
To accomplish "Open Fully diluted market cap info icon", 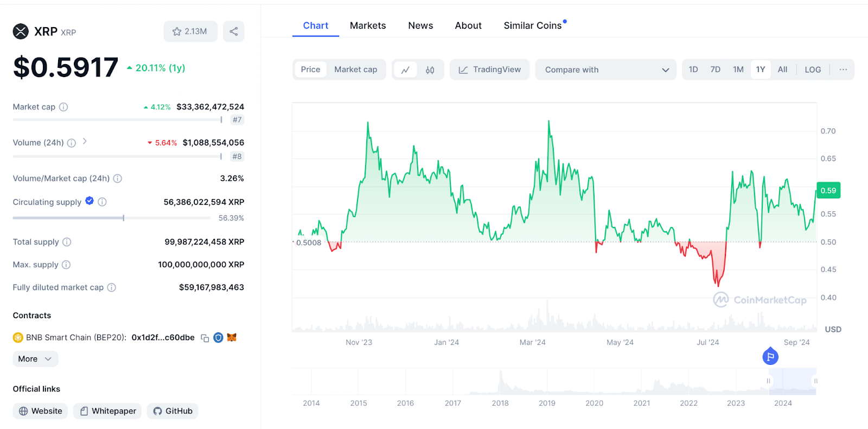I will pyautogui.click(x=112, y=288).
